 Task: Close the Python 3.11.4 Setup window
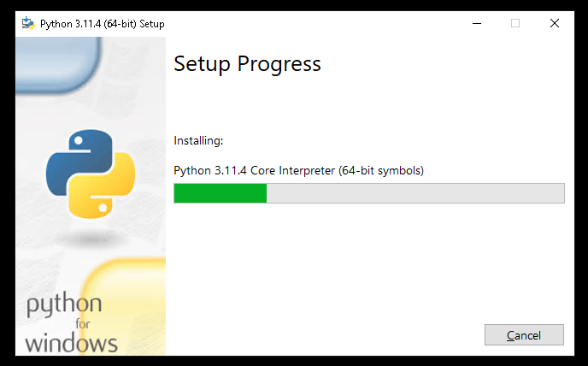click(555, 23)
